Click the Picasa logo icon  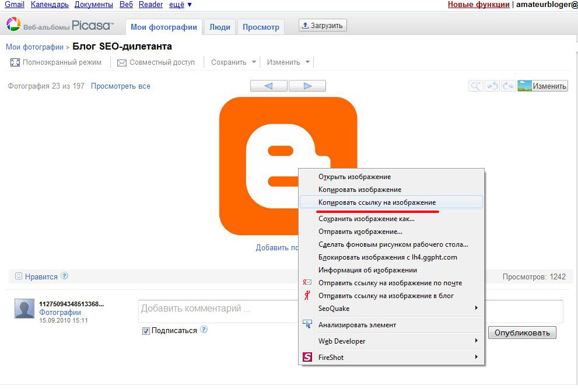tap(13, 24)
